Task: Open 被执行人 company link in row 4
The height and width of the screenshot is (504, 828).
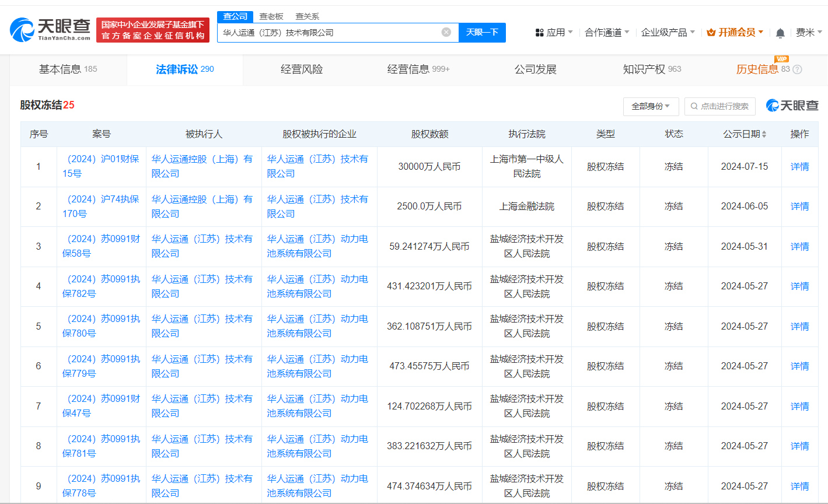Action: (x=202, y=286)
